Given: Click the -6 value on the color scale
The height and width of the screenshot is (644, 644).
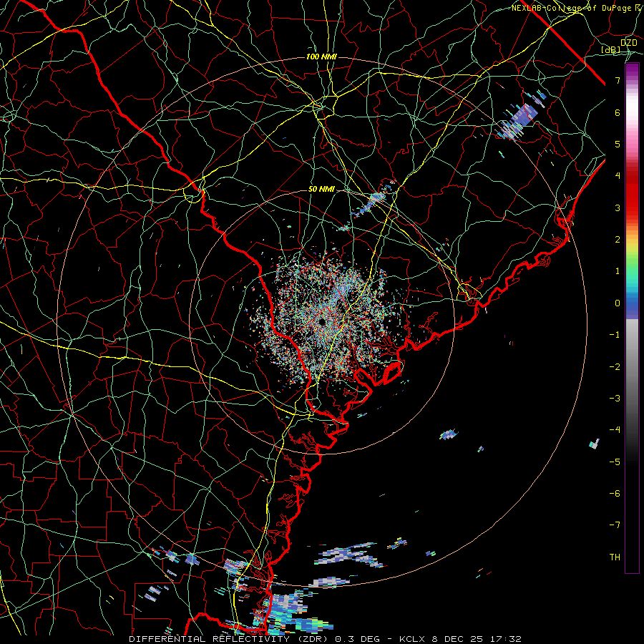Looking at the screenshot, I should (615, 494).
